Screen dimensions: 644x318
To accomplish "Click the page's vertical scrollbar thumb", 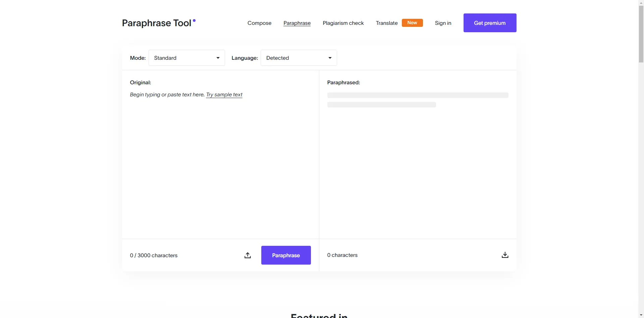I will (641, 34).
